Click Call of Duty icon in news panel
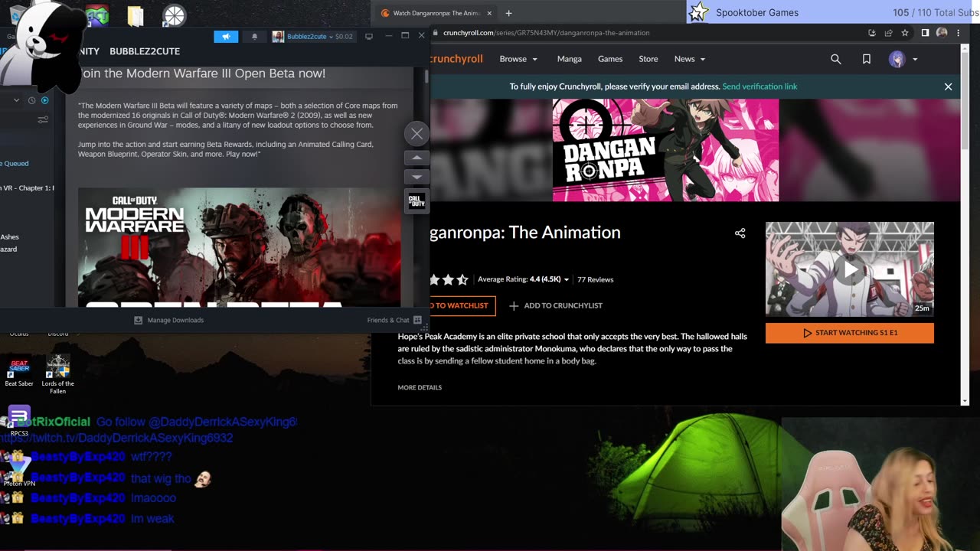Viewport: 980px width, 551px height. [x=416, y=201]
